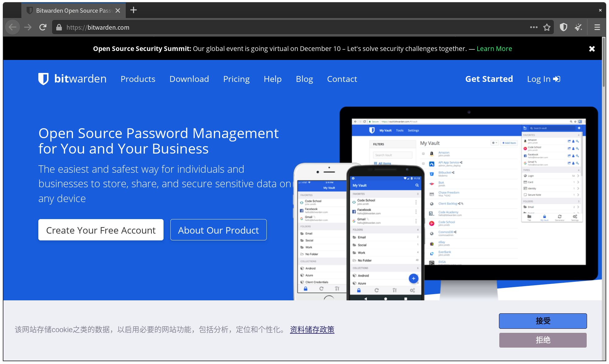Open the Products menu item

point(138,79)
